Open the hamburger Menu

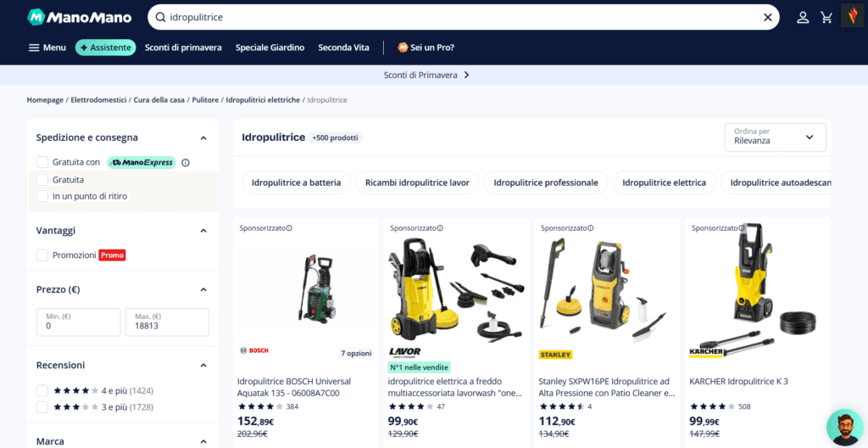click(47, 48)
